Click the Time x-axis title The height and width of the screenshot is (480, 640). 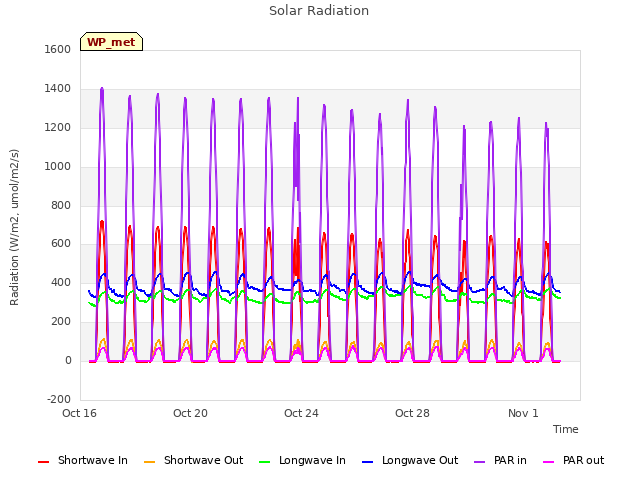[x=566, y=429]
